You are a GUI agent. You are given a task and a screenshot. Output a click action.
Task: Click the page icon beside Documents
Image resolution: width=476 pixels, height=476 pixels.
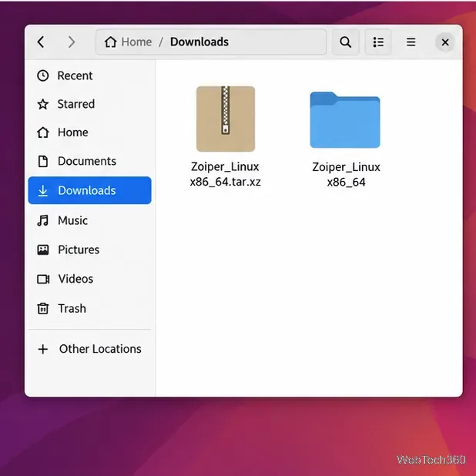[43, 161]
